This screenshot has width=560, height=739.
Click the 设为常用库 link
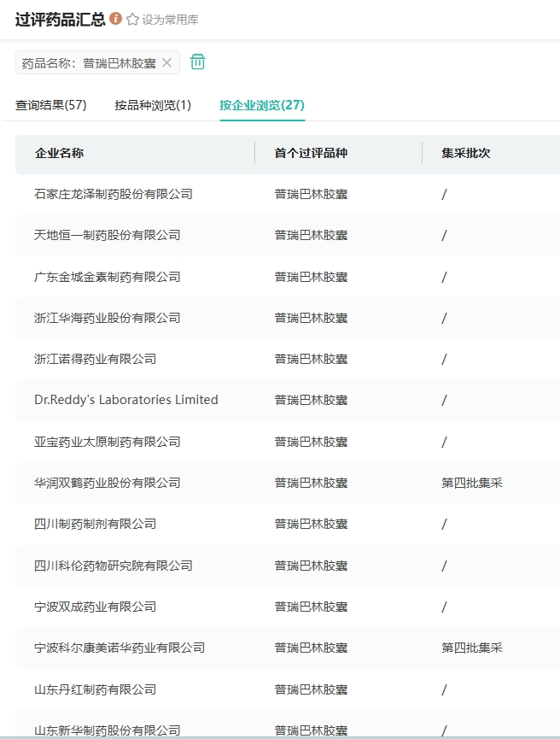click(x=170, y=20)
